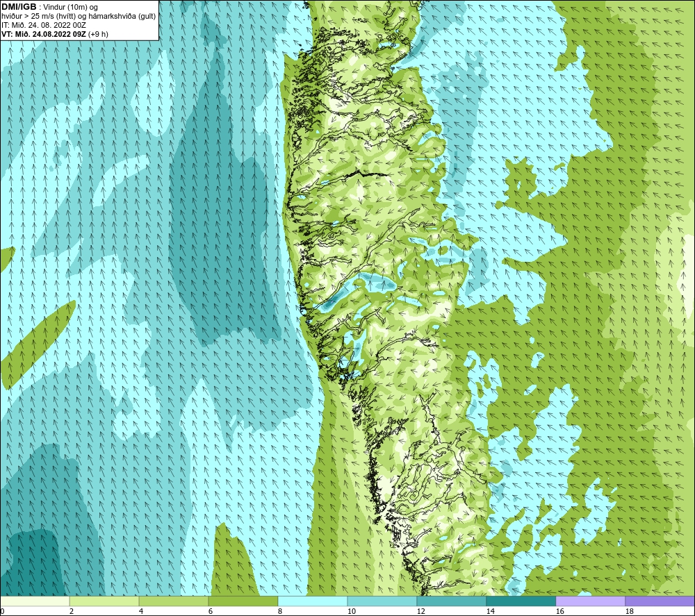Click the legend scale value '6'

(210, 611)
